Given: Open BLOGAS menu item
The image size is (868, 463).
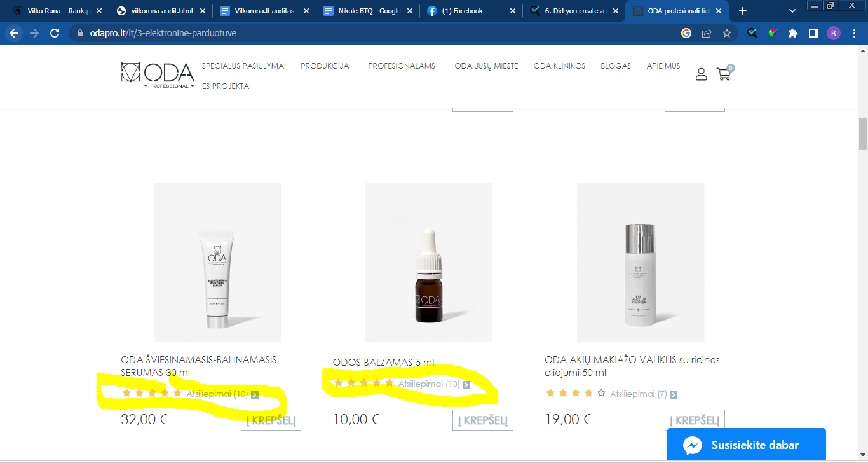Looking at the screenshot, I should pos(616,66).
